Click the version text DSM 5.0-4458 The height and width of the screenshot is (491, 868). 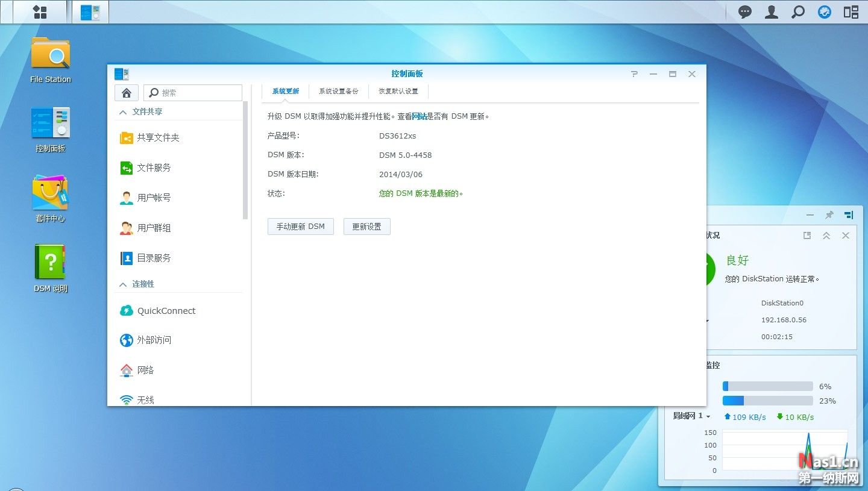click(406, 155)
